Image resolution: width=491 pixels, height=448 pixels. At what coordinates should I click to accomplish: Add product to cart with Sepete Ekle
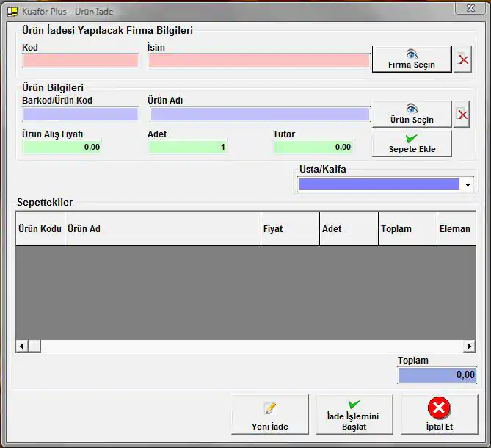[411, 144]
